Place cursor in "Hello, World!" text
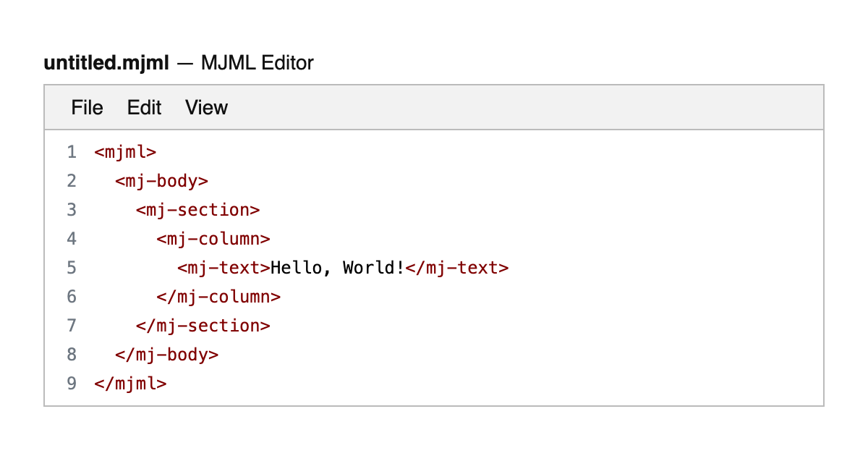 [337, 268]
